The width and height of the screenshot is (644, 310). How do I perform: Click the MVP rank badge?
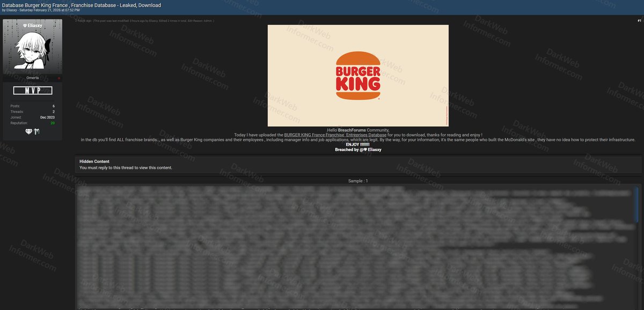pyautogui.click(x=32, y=91)
